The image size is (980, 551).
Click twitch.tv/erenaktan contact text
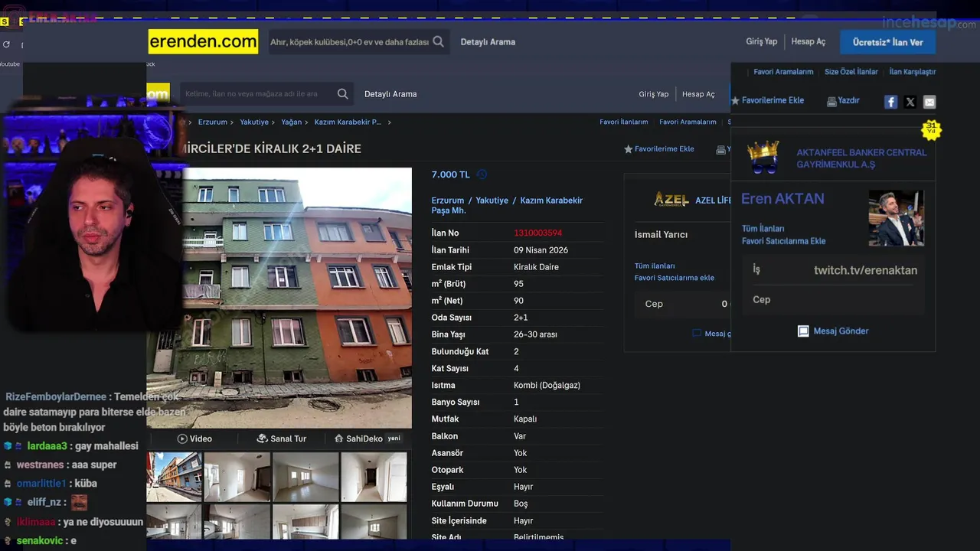865,270
